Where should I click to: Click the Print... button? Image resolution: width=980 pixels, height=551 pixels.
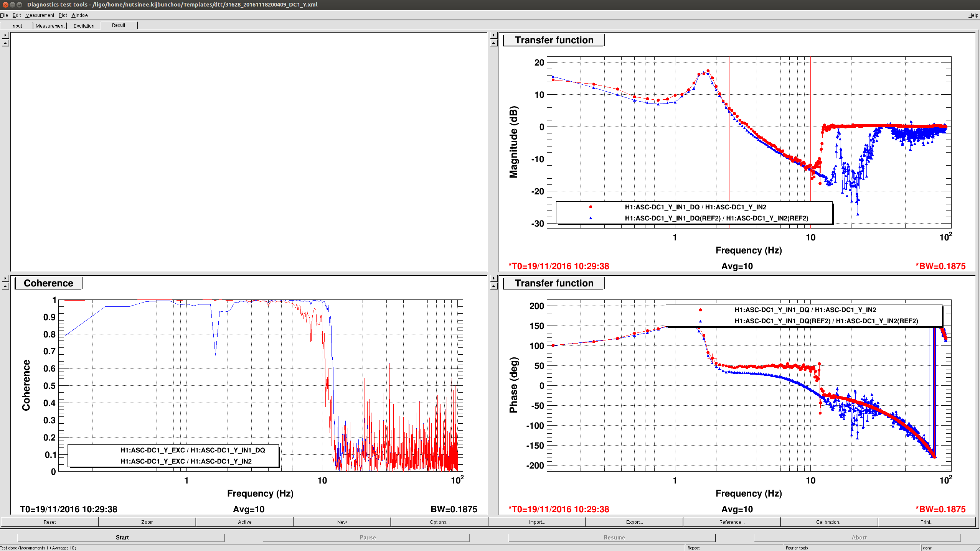(x=927, y=522)
